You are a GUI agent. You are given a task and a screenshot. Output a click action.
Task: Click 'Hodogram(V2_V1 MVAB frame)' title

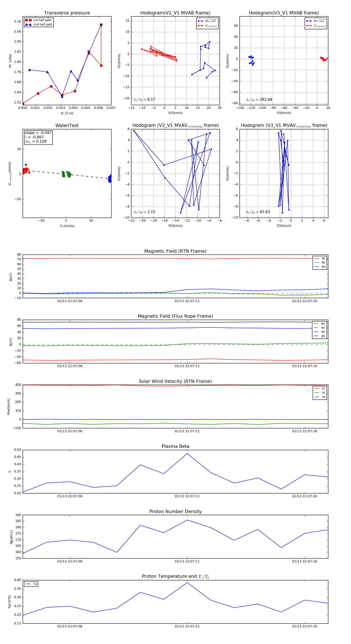[175, 13]
